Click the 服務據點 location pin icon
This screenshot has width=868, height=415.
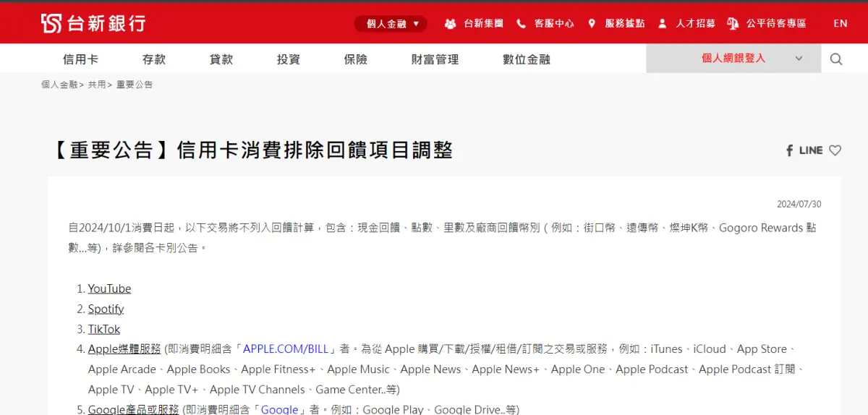pos(592,24)
